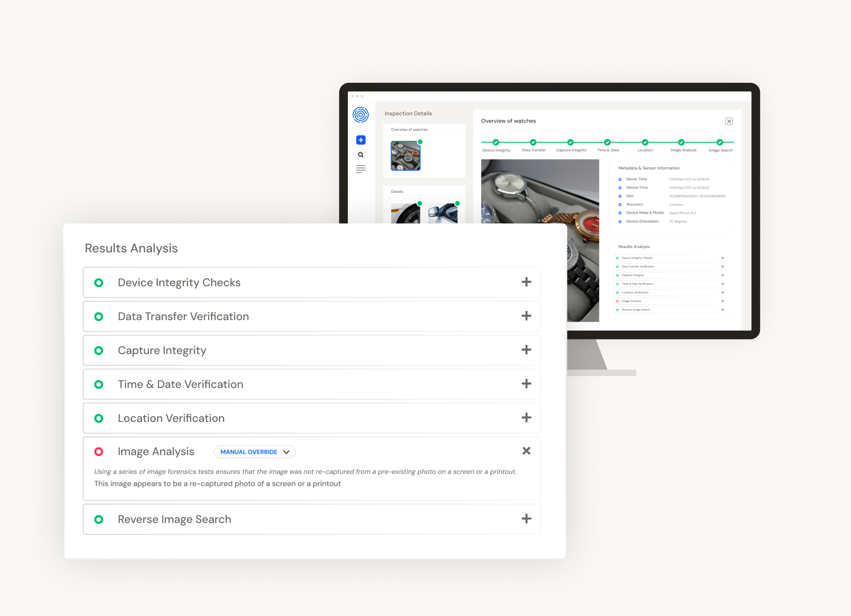Expand small Device Integrity Checks row on monitor

[x=722, y=258]
